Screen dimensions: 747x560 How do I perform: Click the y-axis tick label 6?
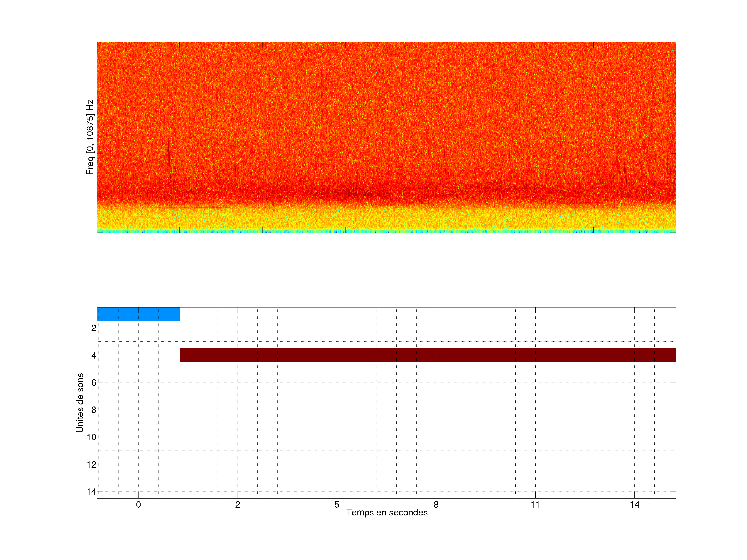pyautogui.click(x=94, y=382)
